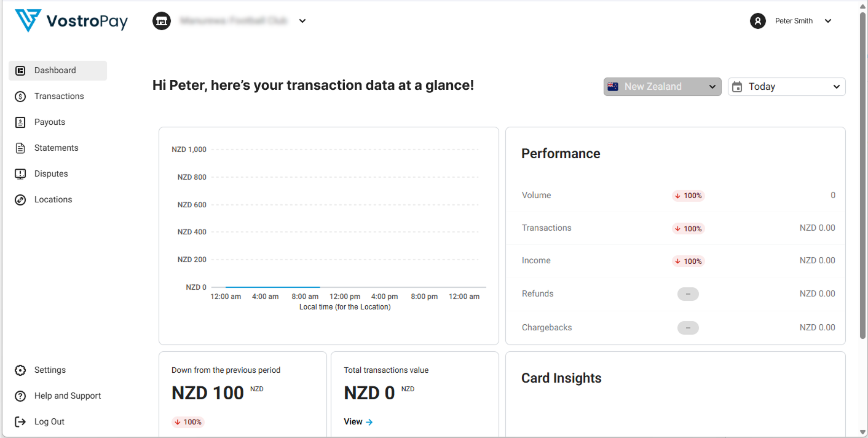This screenshot has width=868, height=438.
Task: Go to Transactions menu item
Action: pos(58,97)
